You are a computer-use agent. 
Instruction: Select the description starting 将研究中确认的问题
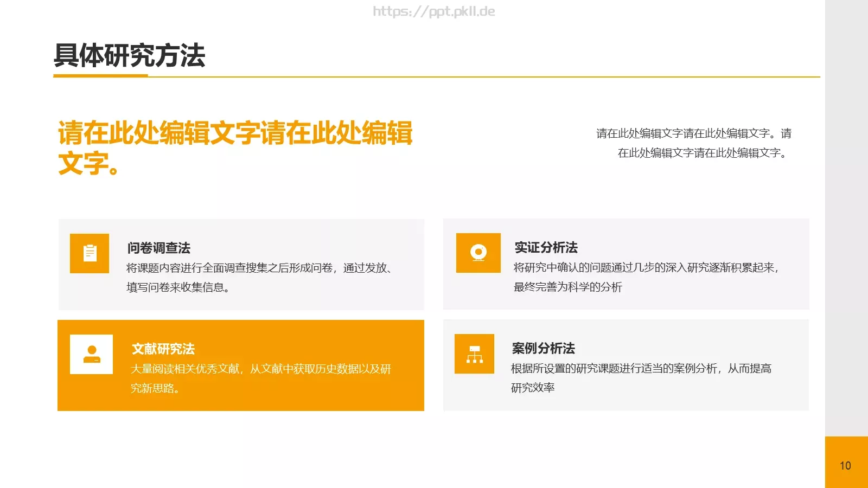[647, 277]
